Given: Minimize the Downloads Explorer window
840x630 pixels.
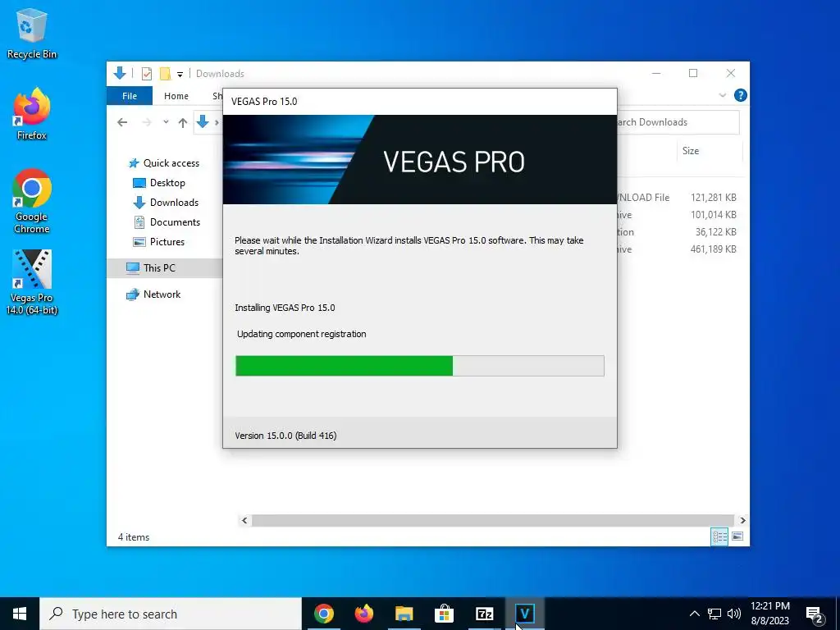Looking at the screenshot, I should [656, 73].
